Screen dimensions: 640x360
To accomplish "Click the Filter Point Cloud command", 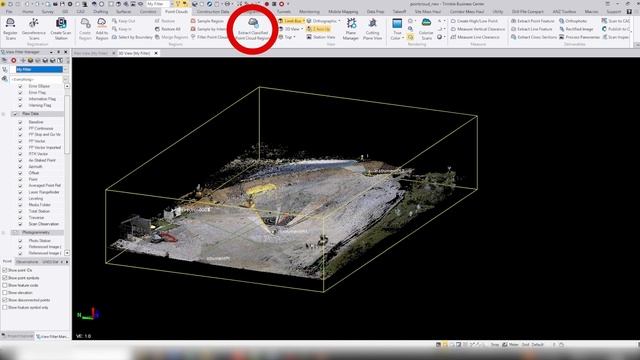I will [x=209, y=37].
